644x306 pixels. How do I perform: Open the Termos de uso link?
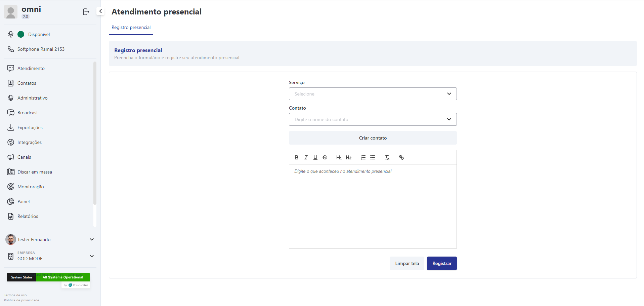click(15, 295)
